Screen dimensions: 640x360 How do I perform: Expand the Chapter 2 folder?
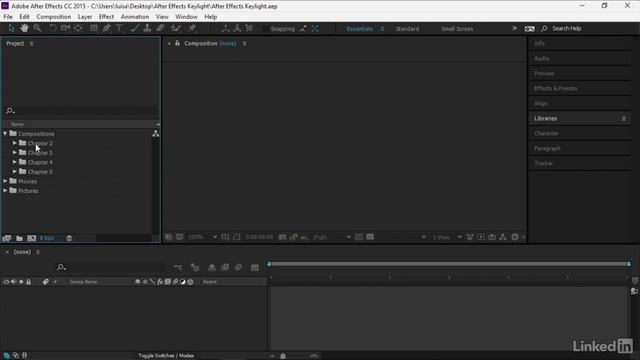(15, 143)
